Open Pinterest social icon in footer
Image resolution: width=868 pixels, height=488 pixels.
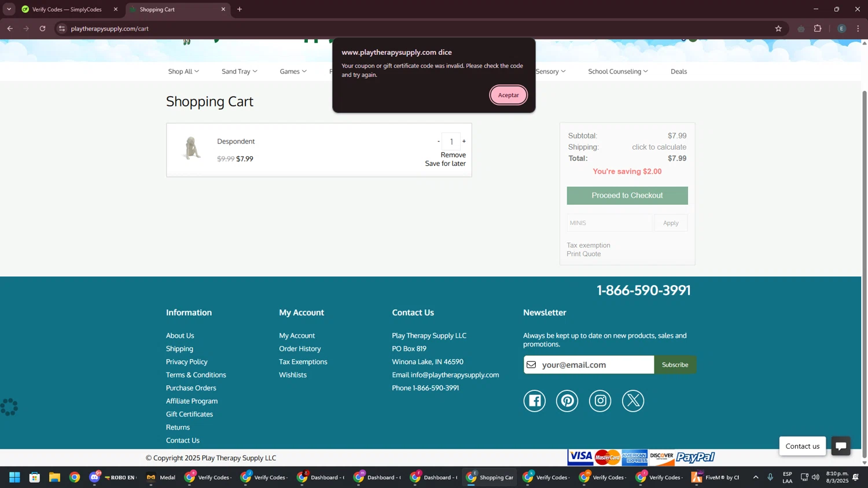pyautogui.click(x=567, y=401)
